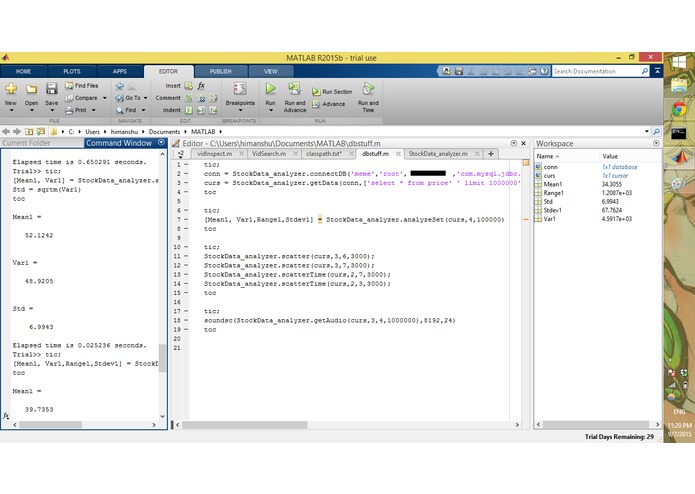Open the Command Window actions menu
This screenshot has height=494, width=695.
pos(161,143)
